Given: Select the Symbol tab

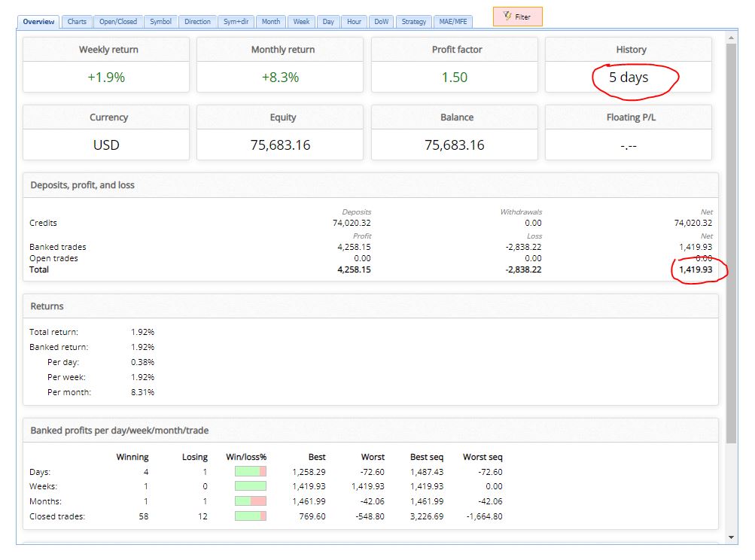Looking at the screenshot, I should 161,22.
